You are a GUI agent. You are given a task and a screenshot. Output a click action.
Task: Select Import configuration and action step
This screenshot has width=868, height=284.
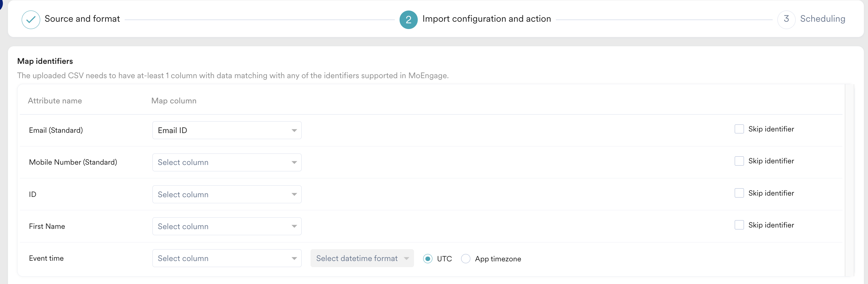point(486,19)
